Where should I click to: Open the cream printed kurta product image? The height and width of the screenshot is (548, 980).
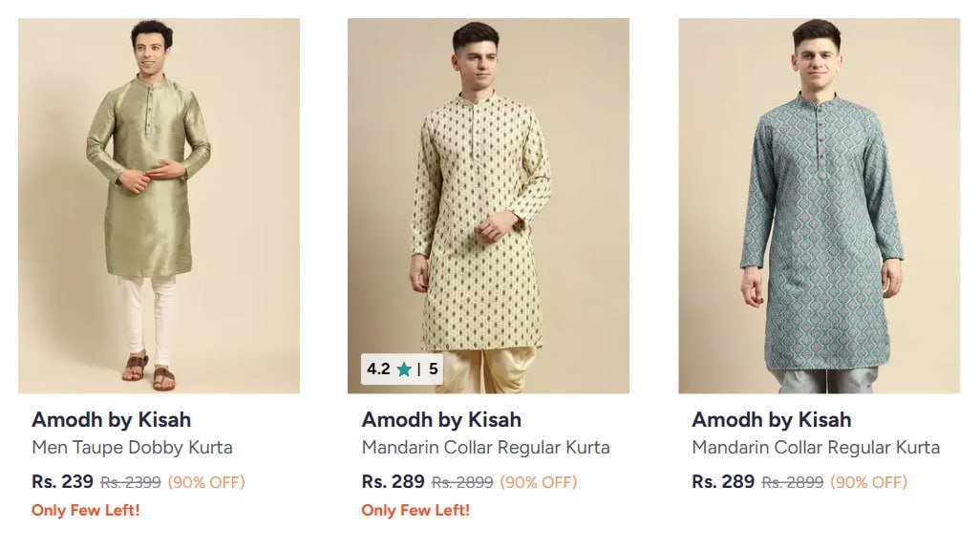pos(488,205)
